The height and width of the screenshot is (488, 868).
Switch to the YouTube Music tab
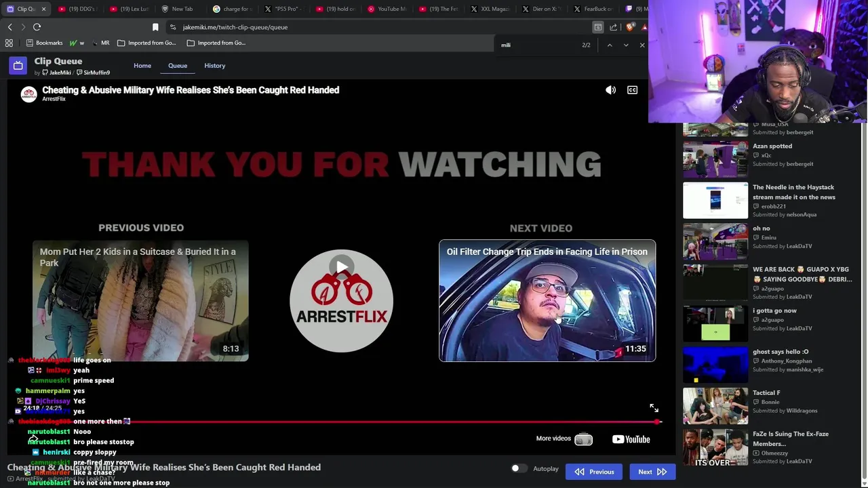click(387, 9)
